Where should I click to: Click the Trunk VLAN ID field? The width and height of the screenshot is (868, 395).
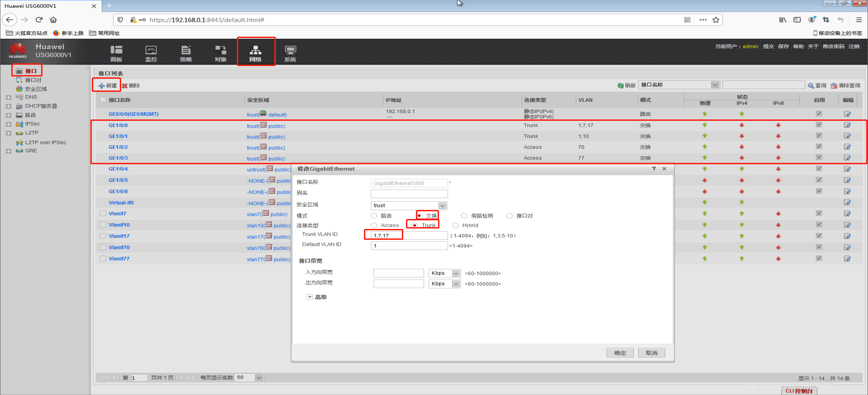[409, 236]
